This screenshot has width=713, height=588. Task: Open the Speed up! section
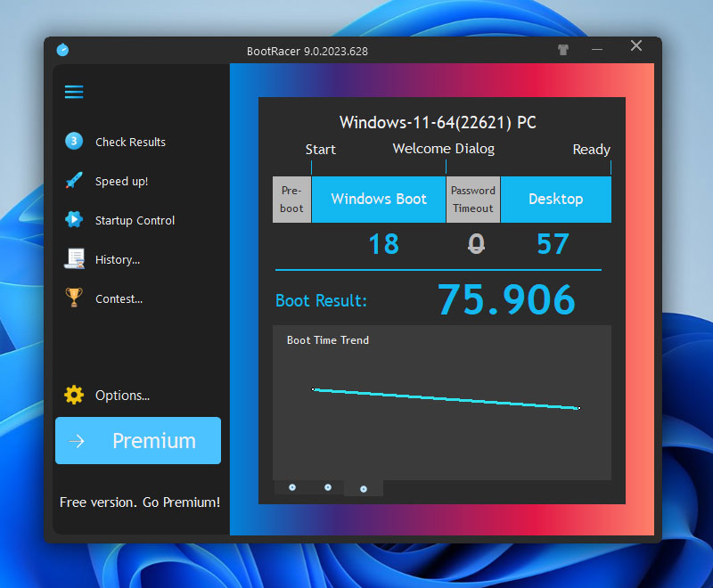click(x=121, y=182)
